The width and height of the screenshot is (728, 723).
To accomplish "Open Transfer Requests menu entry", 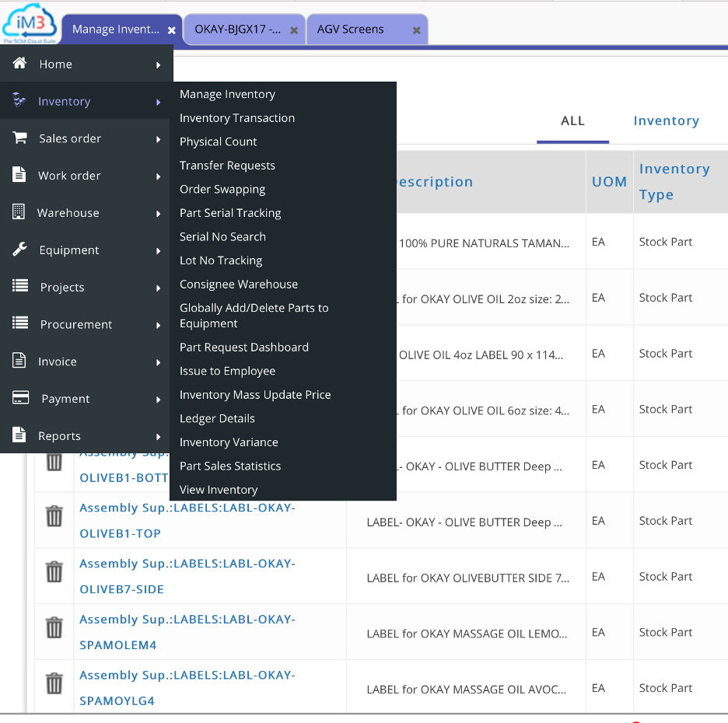I will coord(227,166).
